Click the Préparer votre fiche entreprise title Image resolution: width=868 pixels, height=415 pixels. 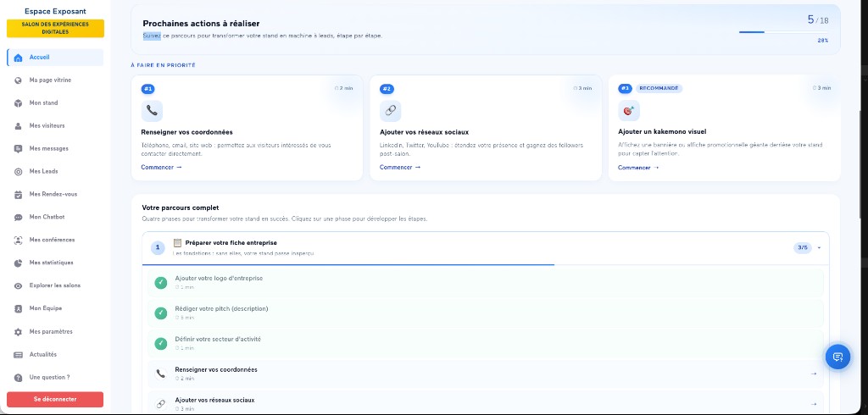[231, 243]
